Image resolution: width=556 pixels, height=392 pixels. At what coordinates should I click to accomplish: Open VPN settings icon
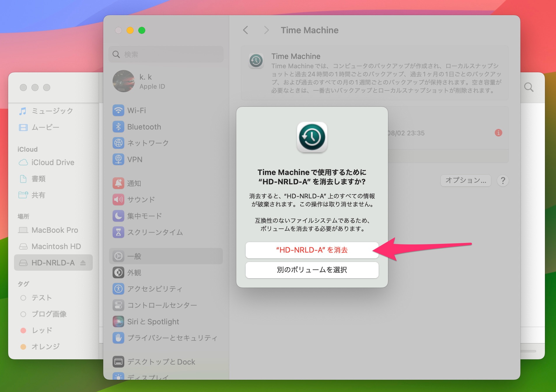118,160
